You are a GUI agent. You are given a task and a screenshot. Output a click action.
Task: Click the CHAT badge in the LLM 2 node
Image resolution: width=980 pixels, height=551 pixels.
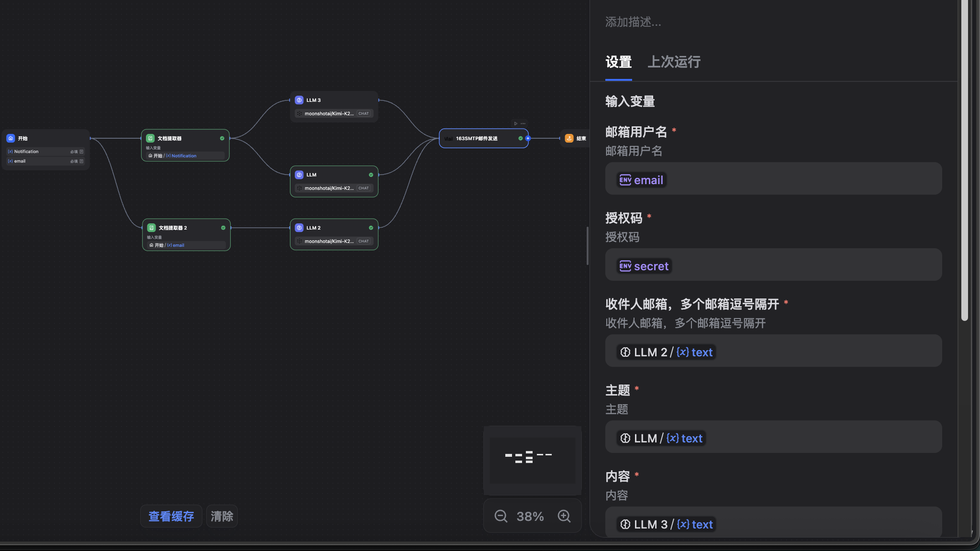point(364,241)
